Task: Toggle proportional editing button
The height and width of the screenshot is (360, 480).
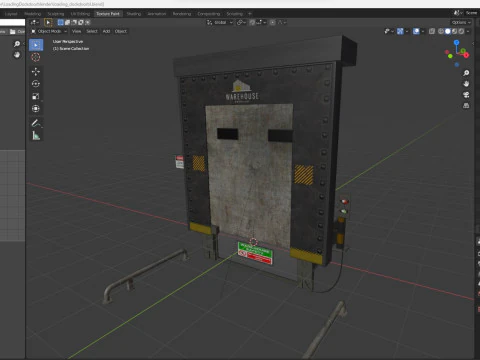Action: coord(272,22)
